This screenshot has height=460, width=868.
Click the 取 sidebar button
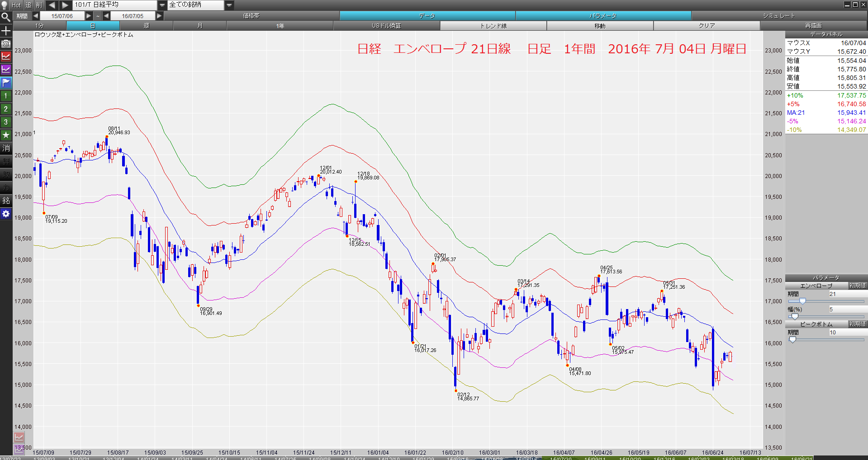6,174
